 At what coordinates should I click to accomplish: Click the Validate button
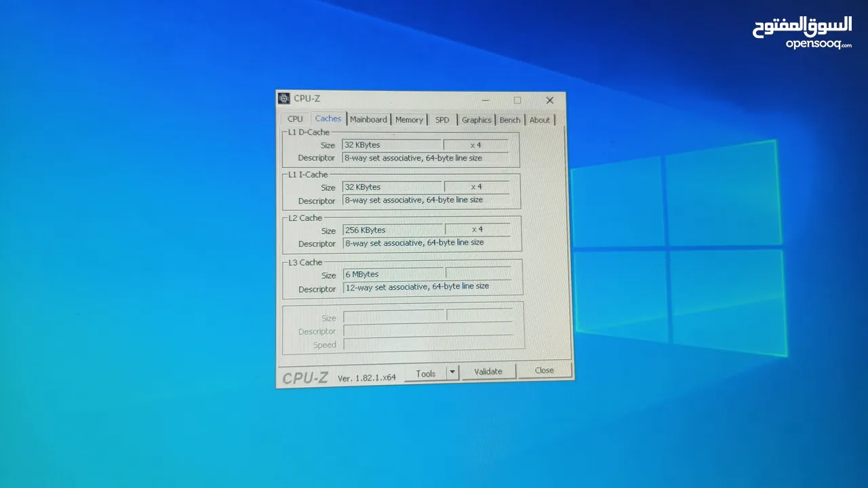(x=488, y=371)
